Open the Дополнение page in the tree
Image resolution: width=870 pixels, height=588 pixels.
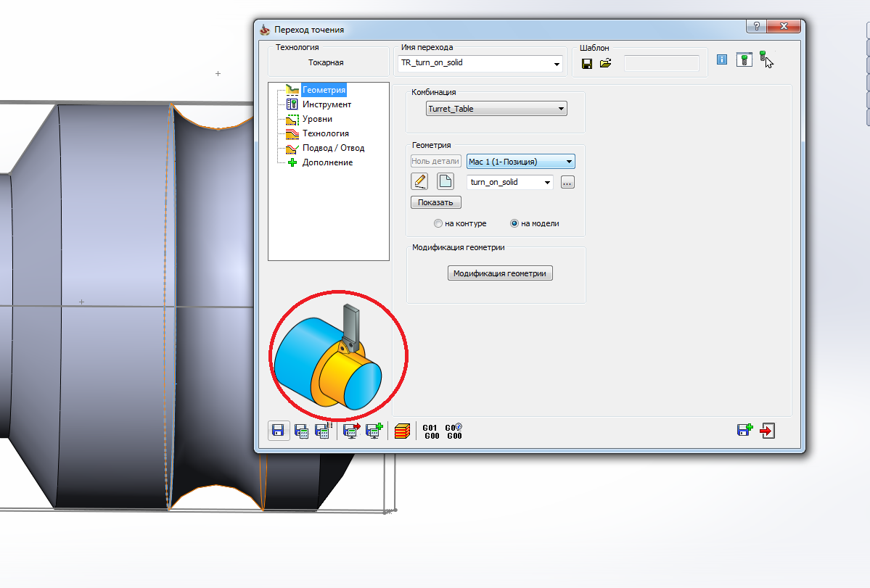pos(327,162)
